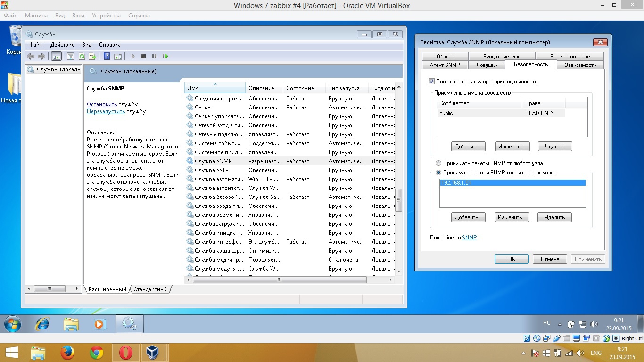Show hidden icons in host system tray
The height and width of the screenshot is (362, 644).
(523, 353)
